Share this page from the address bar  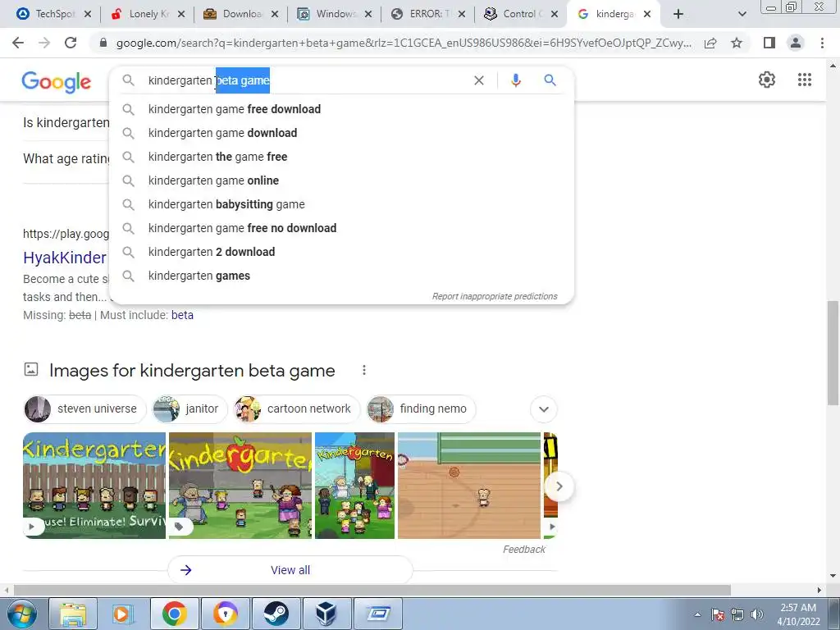click(710, 43)
